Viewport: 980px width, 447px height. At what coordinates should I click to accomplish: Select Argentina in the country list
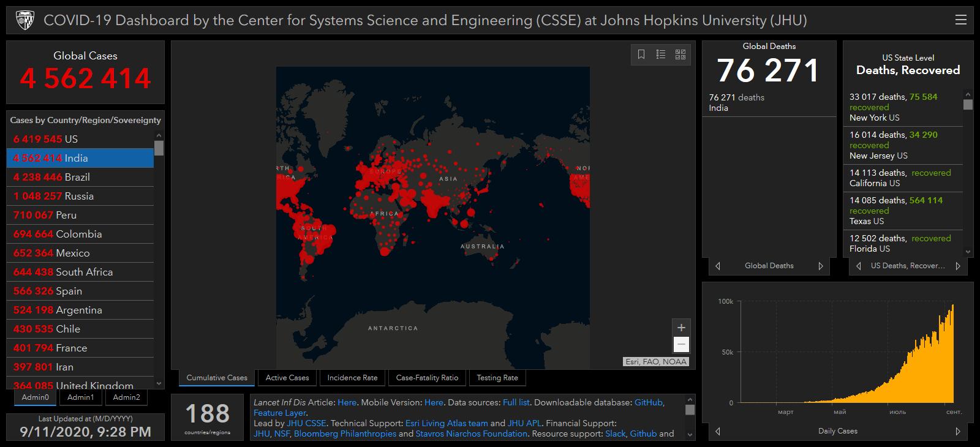[x=80, y=310]
